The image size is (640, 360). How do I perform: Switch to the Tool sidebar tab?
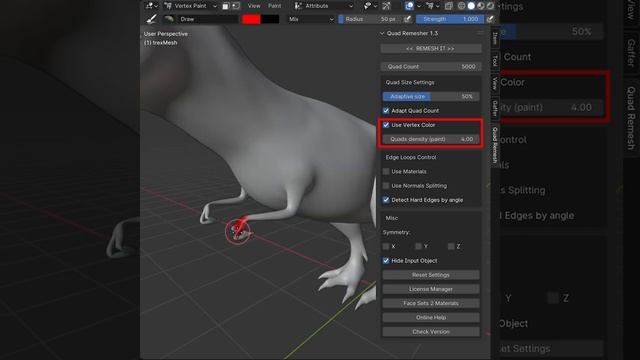(x=495, y=61)
